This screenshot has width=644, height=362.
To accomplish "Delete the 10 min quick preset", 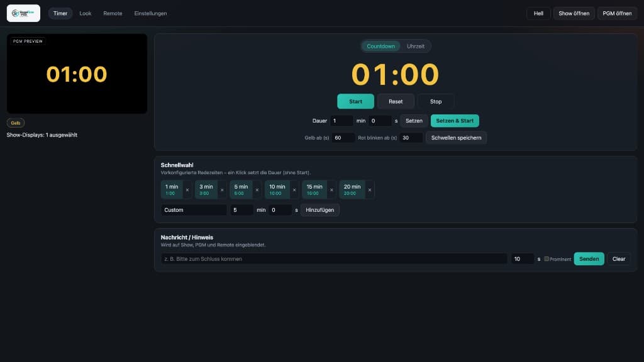I will [294, 190].
